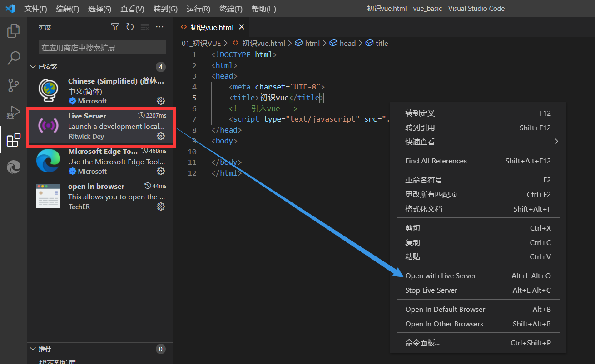Open the Run and Debug view
The height and width of the screenshot is (364, 595).
coord(14,112)
